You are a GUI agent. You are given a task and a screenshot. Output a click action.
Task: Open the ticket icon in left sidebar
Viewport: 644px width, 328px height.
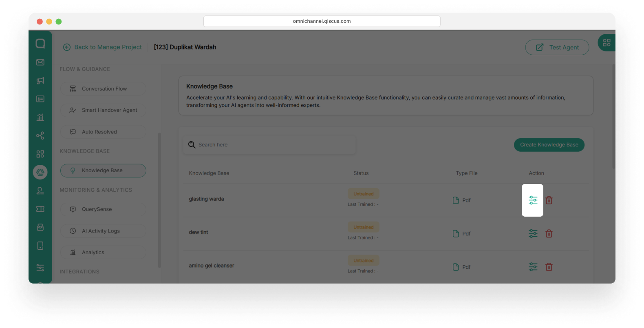[40, 209]
